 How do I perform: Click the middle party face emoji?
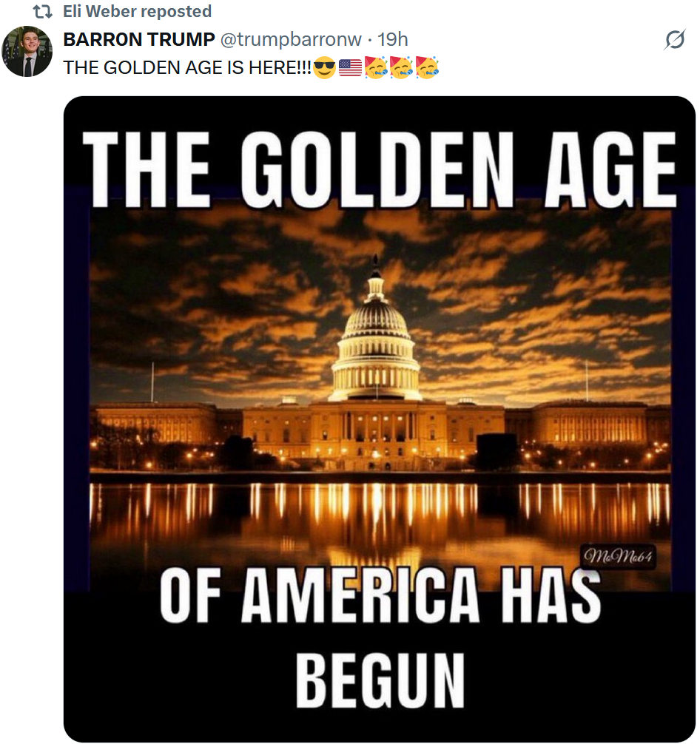401,67
